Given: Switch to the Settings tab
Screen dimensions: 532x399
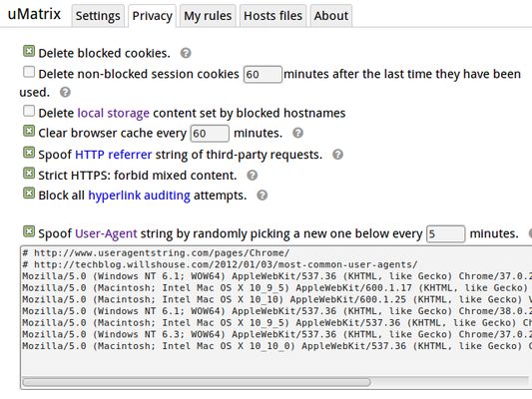Looking at the screenshot, I should [98, 16].
